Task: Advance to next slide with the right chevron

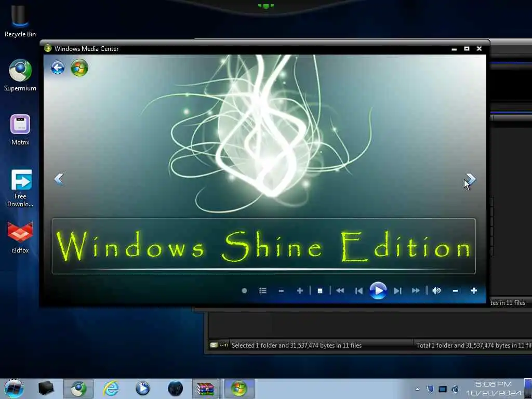Action: pyautogui.click(x=471, y=179)
